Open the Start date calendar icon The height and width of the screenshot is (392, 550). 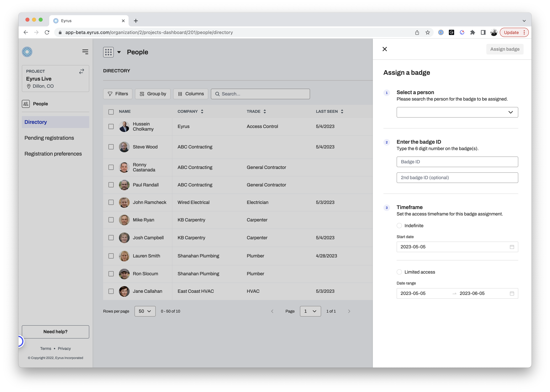click(x=512, y=247)
